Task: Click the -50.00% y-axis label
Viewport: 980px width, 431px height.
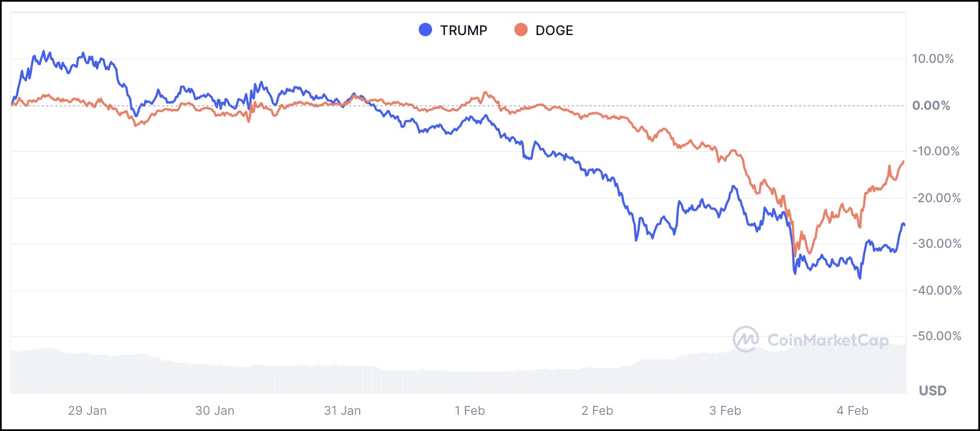Action: pos(937,336)
